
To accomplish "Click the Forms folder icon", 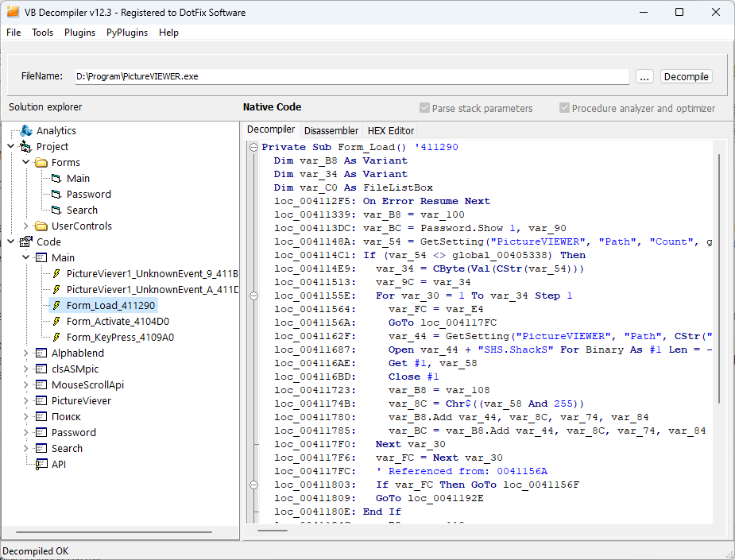I will click(41, 163).
